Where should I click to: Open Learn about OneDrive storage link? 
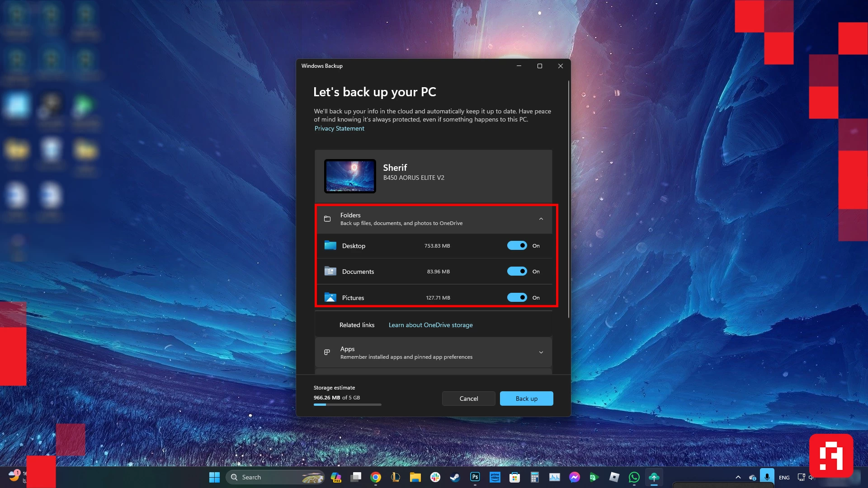430,325
